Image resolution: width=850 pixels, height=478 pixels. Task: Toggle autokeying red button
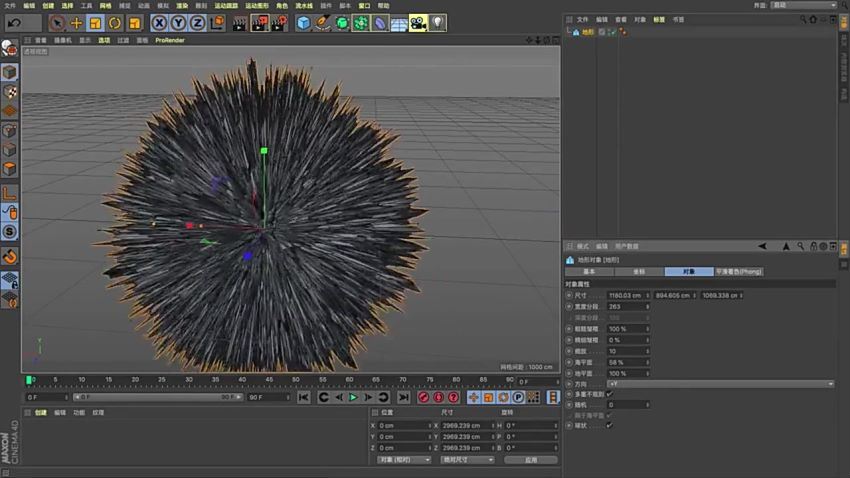[439, 397]
